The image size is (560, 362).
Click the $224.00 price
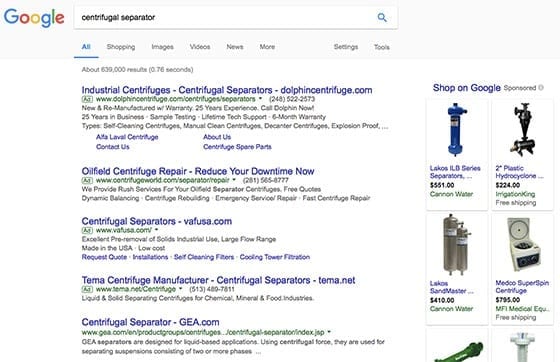[x=508, y=185]
